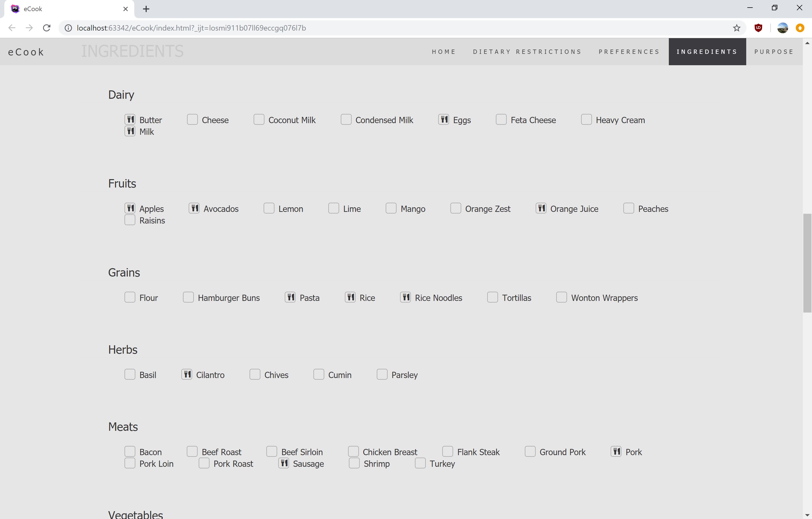Viewport: 812px width, 519px height.
Task: Close the eCook browser tab
Action: tap(125, 9)
